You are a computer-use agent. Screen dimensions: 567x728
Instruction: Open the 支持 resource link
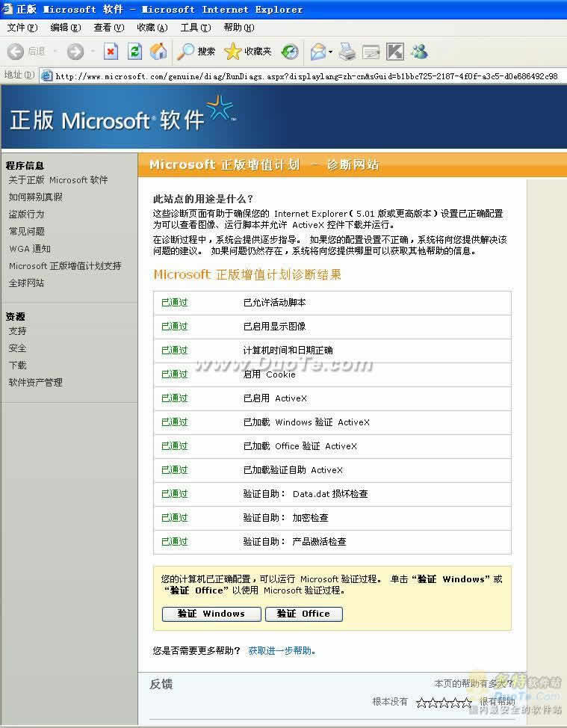18,330
